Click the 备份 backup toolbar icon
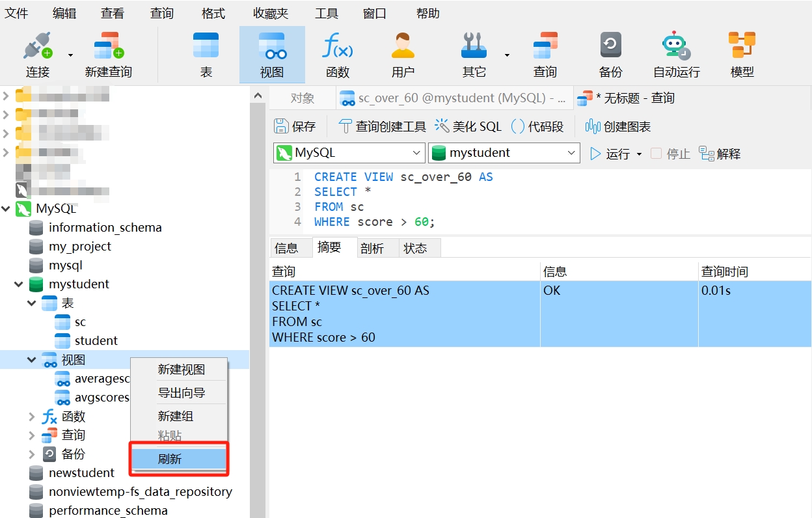Image resolution: width=812 pixels, height=518 pixels. 610,47
